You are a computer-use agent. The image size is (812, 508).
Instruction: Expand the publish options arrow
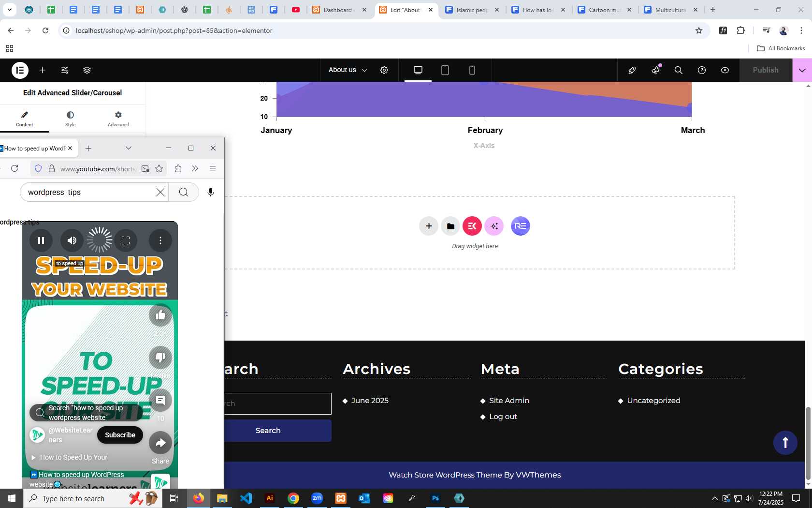pyautogui.click(x=802, y=70)
